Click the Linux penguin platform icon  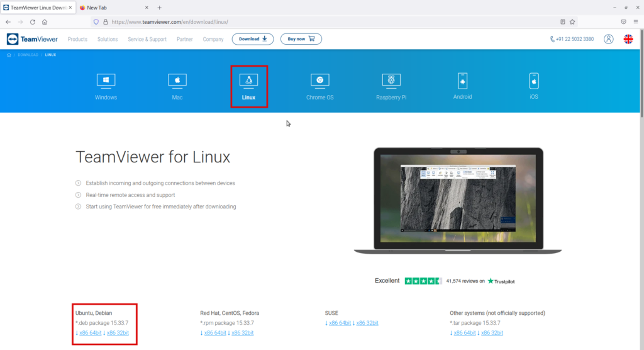pyautogui.click(x=248, y=81)
